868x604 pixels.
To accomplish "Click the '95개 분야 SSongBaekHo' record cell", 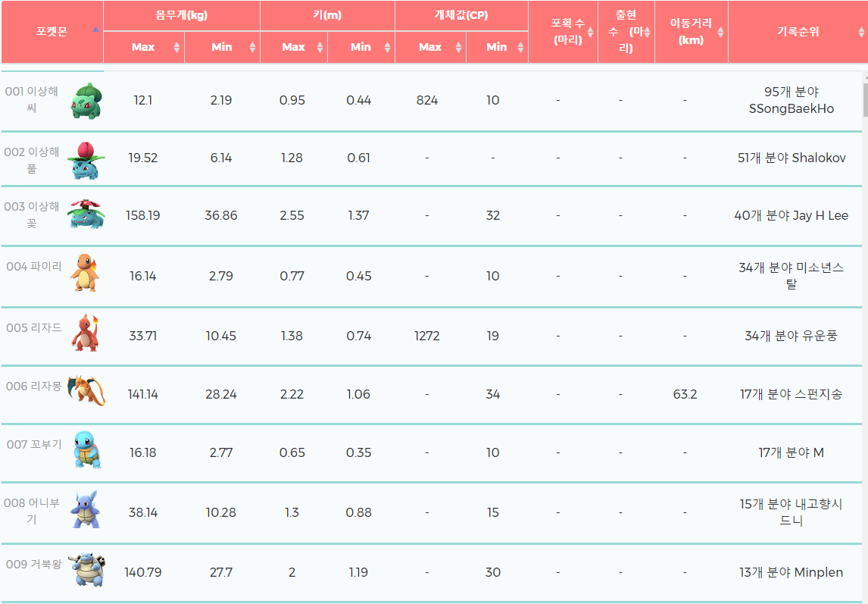I will [791, 100].
